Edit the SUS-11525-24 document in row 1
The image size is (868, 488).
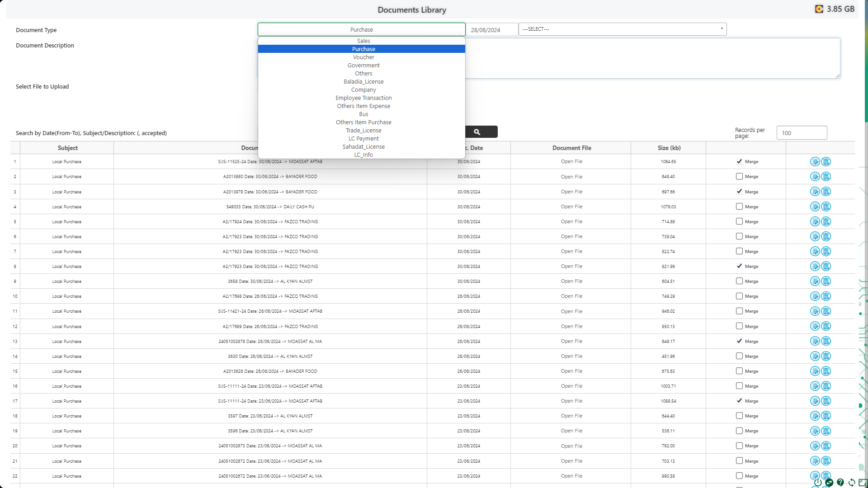point(815,161)
